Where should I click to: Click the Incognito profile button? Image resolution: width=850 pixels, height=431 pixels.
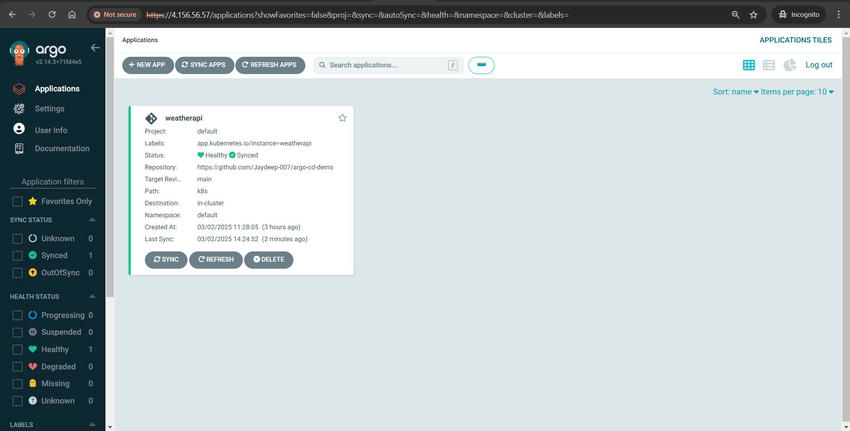(799, 15)
